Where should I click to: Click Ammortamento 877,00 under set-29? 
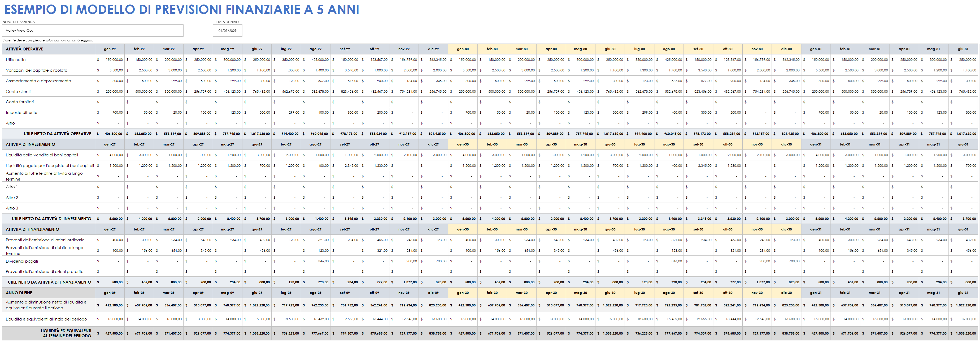tap(345, 81)
